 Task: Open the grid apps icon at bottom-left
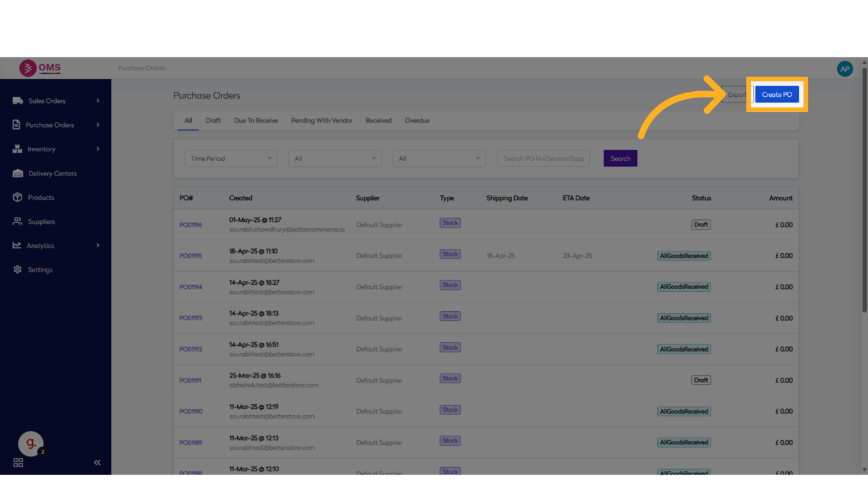coord(18,462)
